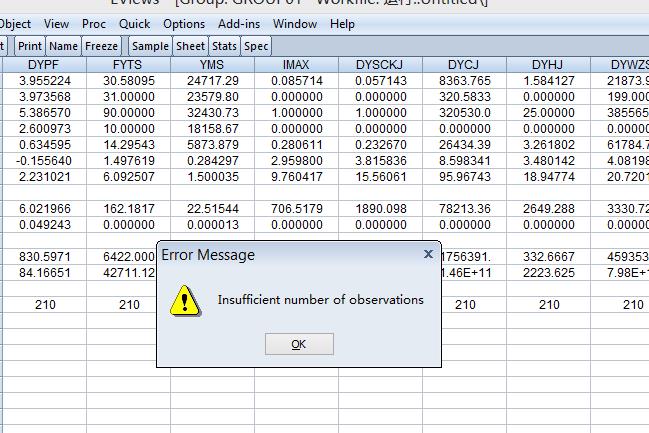This screenshot has height=433, width=649.
Task: Select the DYPF column header
Action: 44,65
